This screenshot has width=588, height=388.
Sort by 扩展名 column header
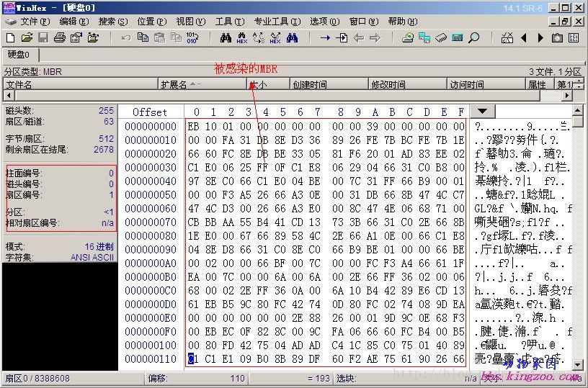point(202,84)
